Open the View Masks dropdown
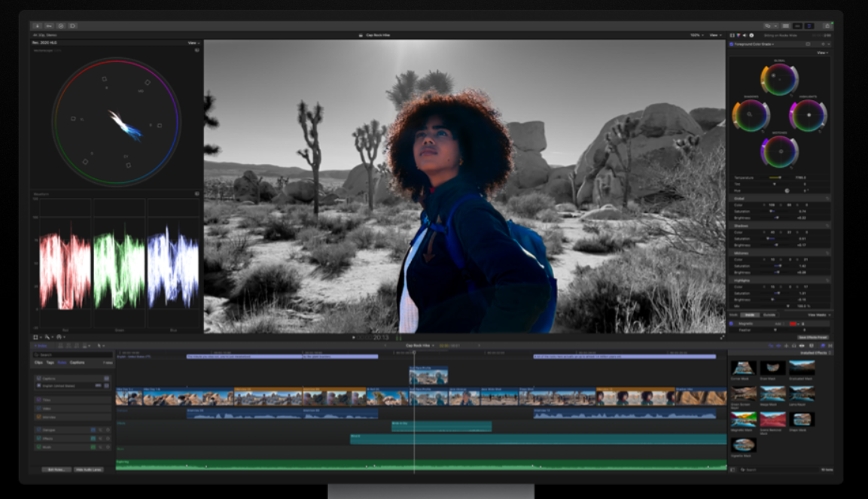The width and height of the screenshot is (868, 499). [x=819, y=315]
